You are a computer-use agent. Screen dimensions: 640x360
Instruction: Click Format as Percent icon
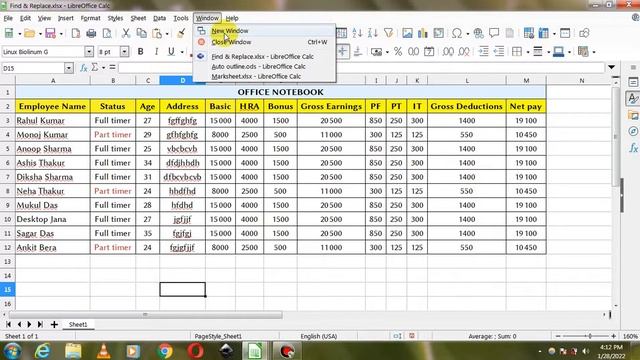(x=398, y=51)
